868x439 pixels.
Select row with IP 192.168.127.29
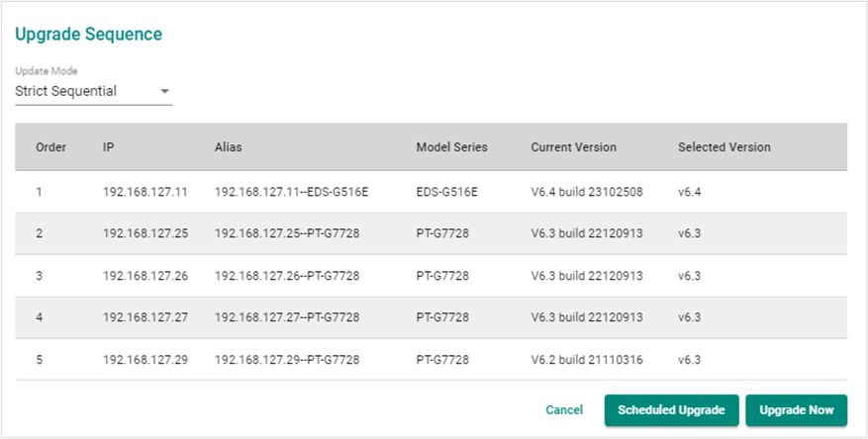coord(431,359)
